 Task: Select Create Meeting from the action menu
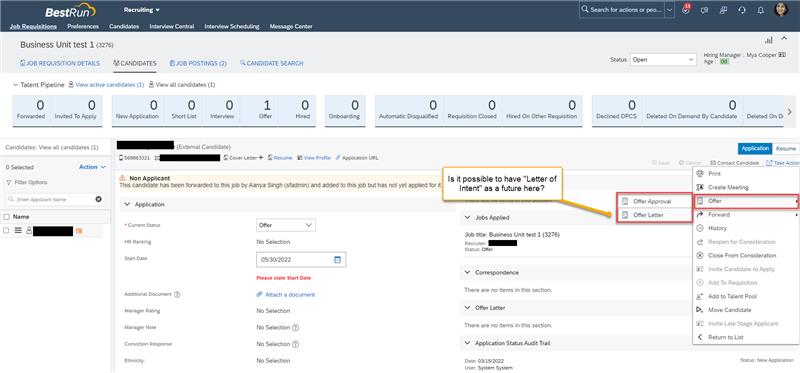point(745,187)
